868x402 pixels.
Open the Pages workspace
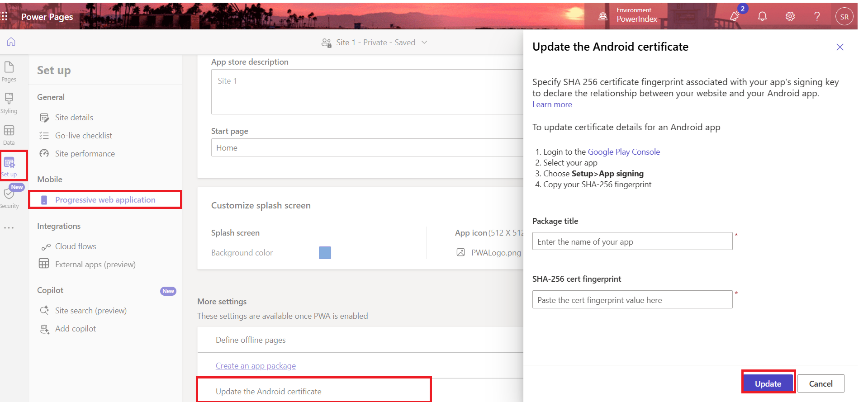click(x=9, y=71)
